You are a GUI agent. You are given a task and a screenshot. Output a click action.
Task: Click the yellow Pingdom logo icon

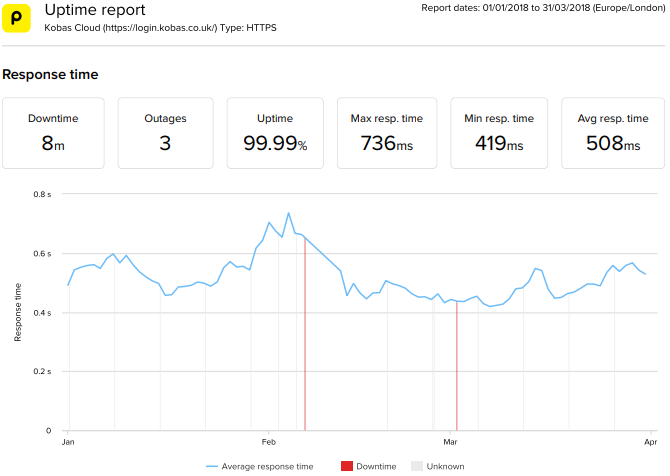(18, 18)
